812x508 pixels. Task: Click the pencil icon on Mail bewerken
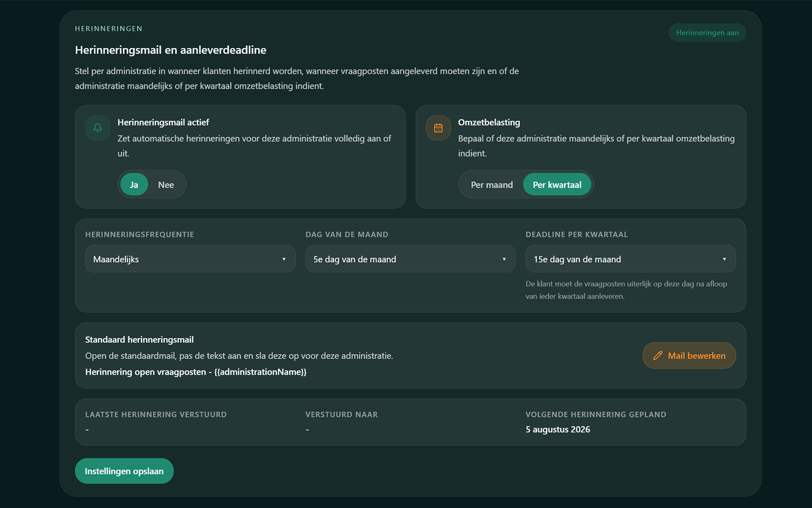click(x=658, y=356)
